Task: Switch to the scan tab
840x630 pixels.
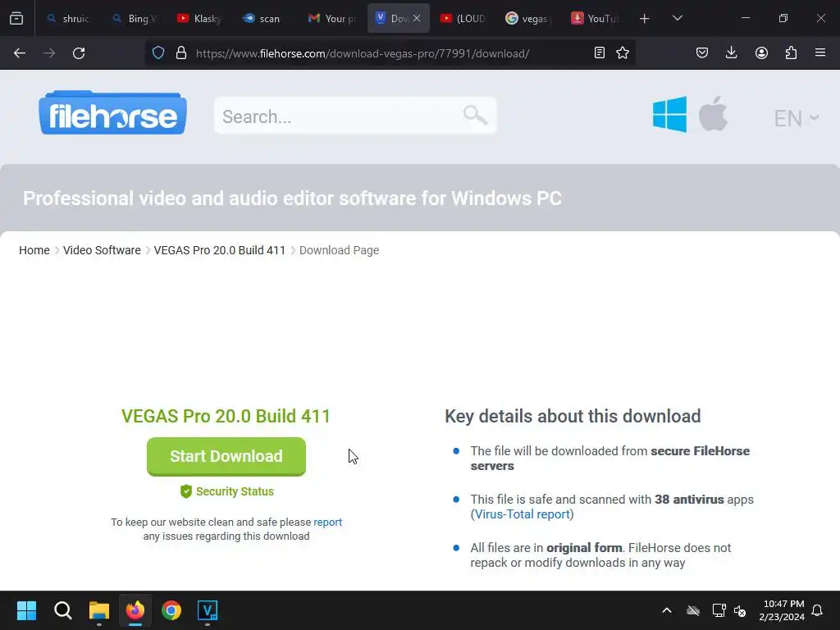Action: click(265, 18)
